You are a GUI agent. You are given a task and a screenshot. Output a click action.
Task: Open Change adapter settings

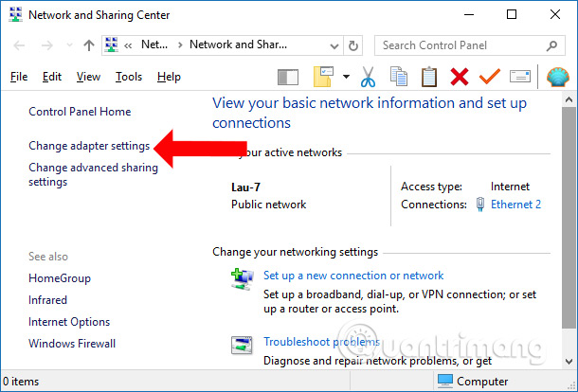tap(89, 146)
